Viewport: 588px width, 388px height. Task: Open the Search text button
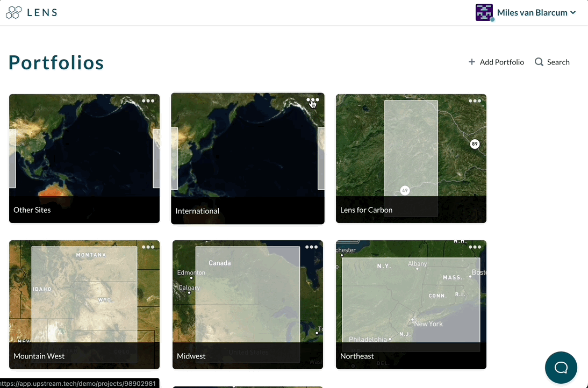pyautogui.click(x=558, y=62)
